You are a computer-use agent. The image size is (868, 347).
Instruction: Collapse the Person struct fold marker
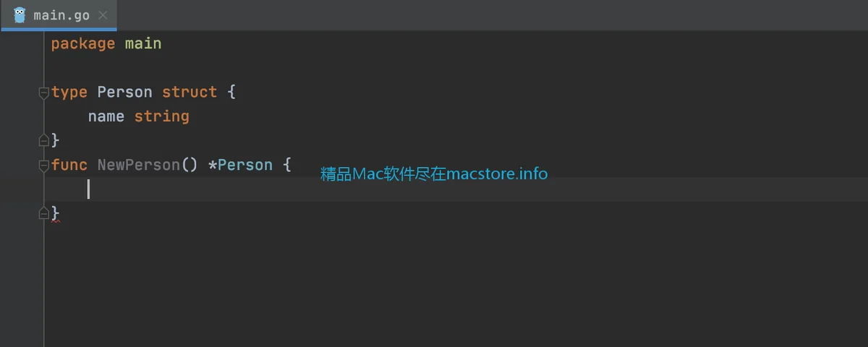click(43, 93)
